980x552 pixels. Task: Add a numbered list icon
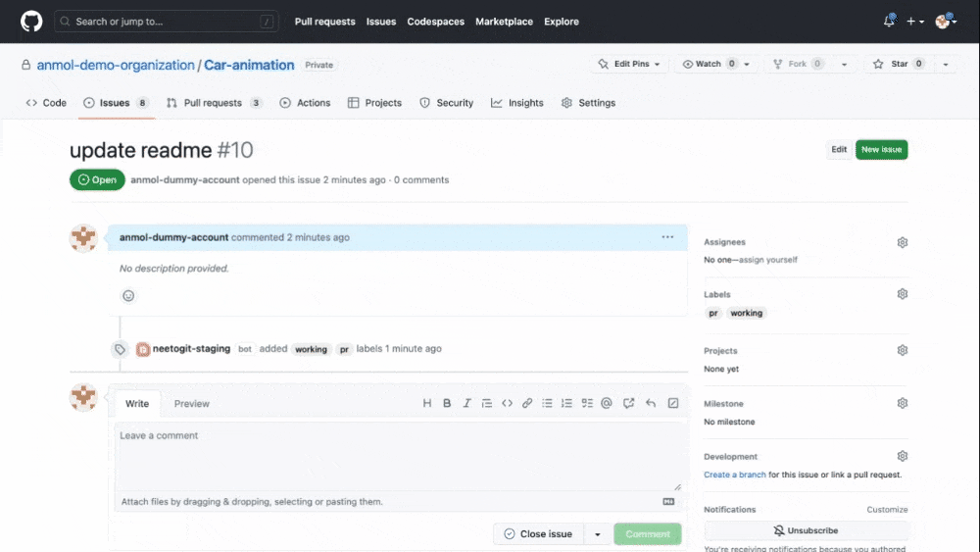pos(566,403)
